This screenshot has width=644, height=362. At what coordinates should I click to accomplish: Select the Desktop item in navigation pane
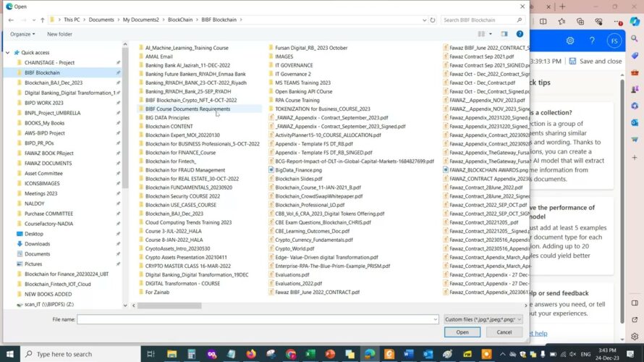pyautogui.click(x=34, y=234)
